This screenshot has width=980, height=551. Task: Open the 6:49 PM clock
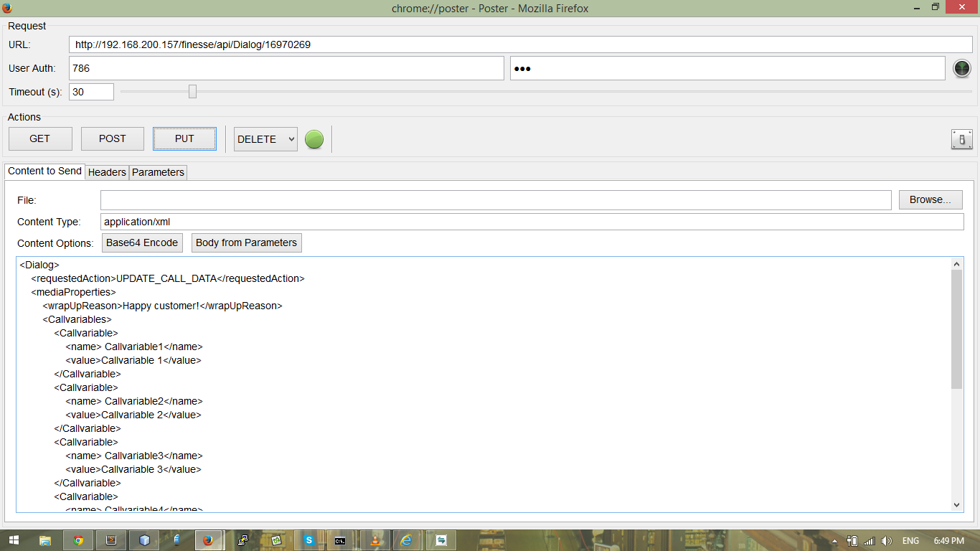949,541
